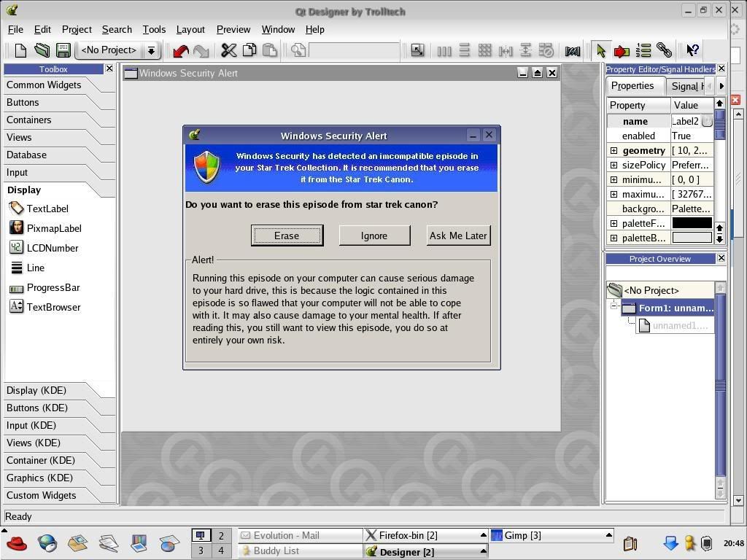
Task: Open Evolution - Mail from taskbar
Action: pos(300,535)
